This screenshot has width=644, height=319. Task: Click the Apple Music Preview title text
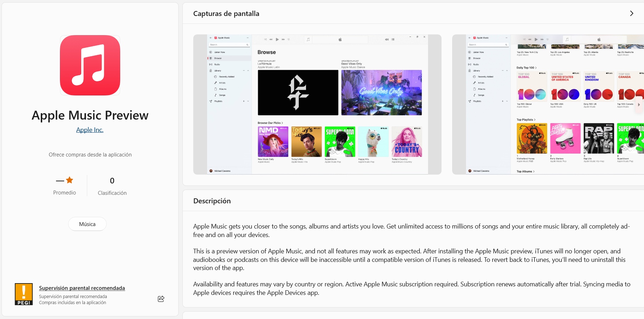click(90, 115)
